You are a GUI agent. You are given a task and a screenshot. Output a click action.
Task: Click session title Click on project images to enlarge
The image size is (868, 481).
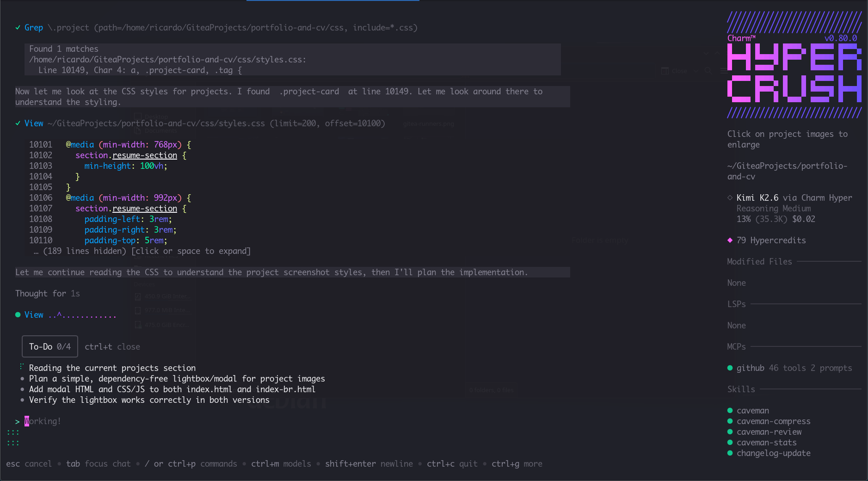[787, 139]
